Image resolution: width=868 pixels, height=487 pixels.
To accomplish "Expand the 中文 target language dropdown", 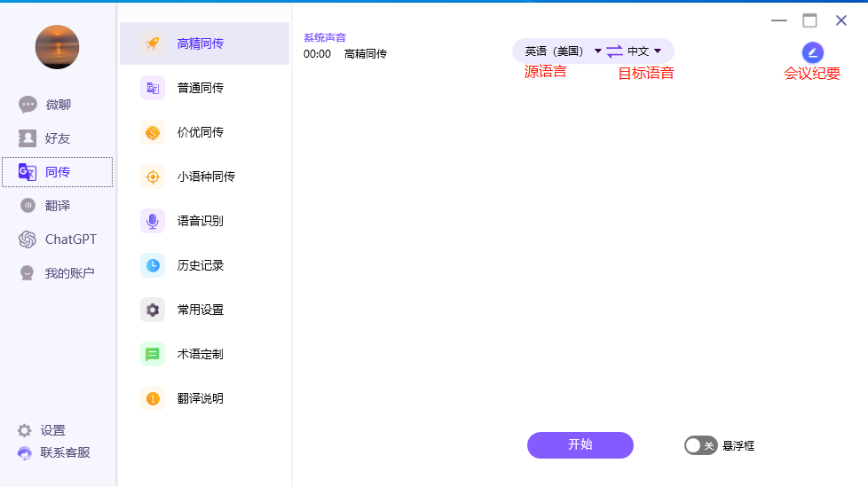I will coord(644,51).
